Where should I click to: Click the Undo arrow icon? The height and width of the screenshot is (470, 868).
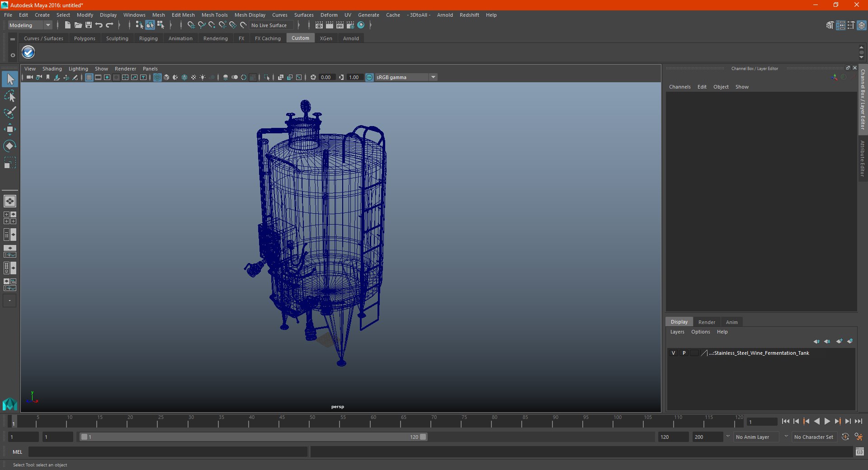[x=99, y=25]
